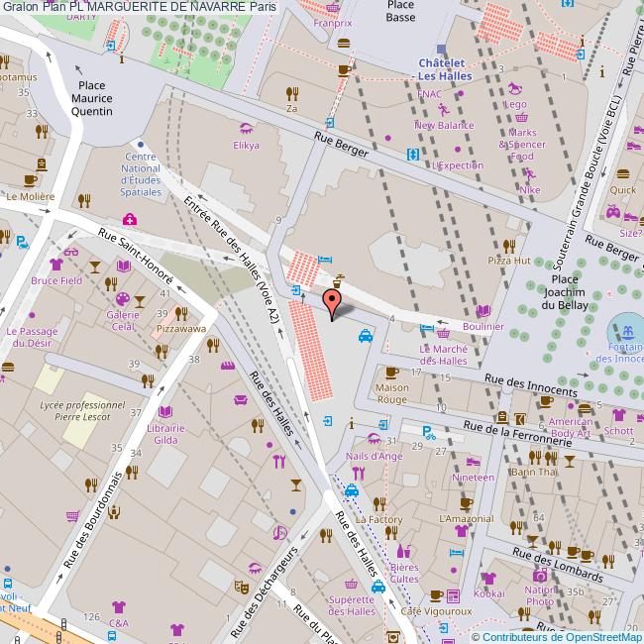Click the Boulinier bookshop icon
644x644 pixels.
pos(483,311)
